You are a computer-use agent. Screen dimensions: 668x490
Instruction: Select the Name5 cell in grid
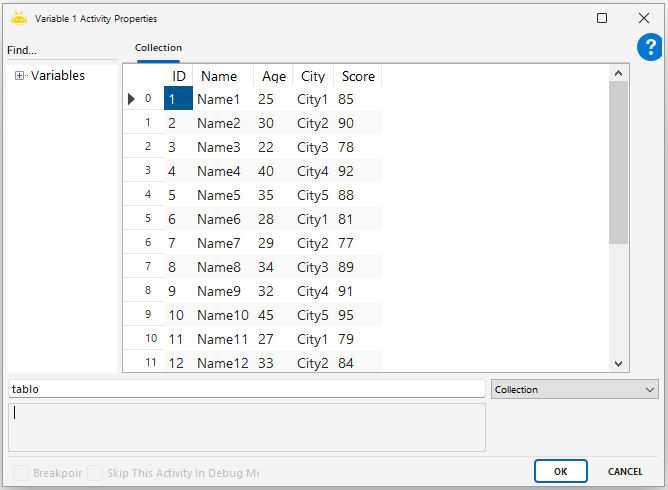219,195
